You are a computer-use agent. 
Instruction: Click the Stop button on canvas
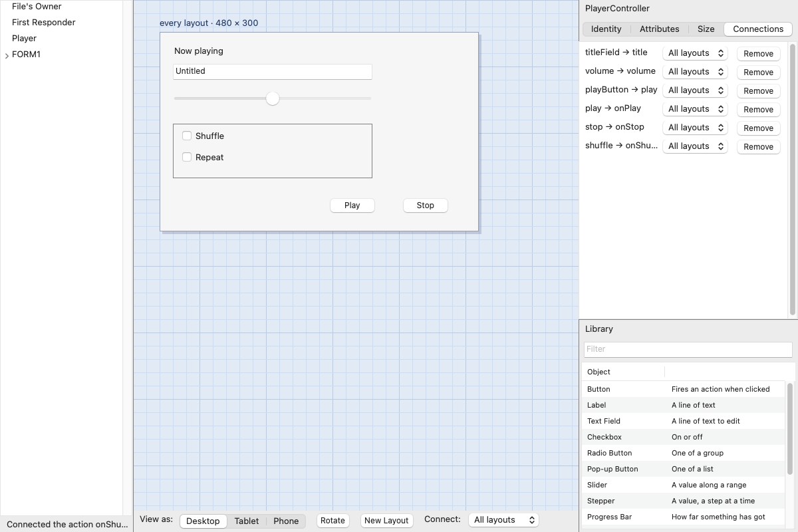tap(426, 205)
